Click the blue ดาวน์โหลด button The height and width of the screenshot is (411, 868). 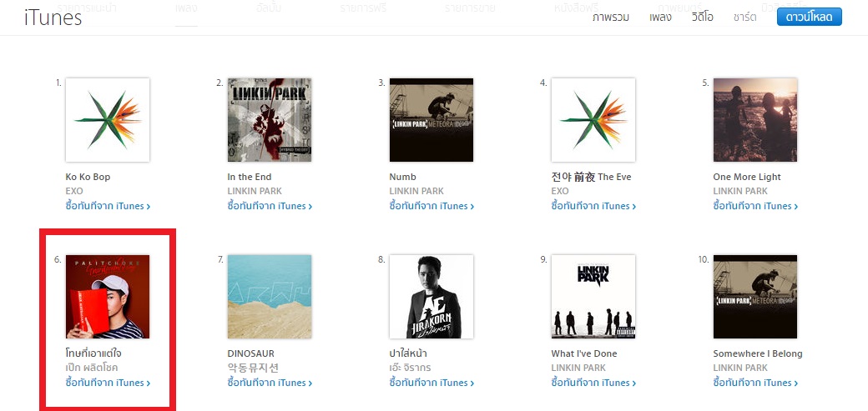coord(810,17)
